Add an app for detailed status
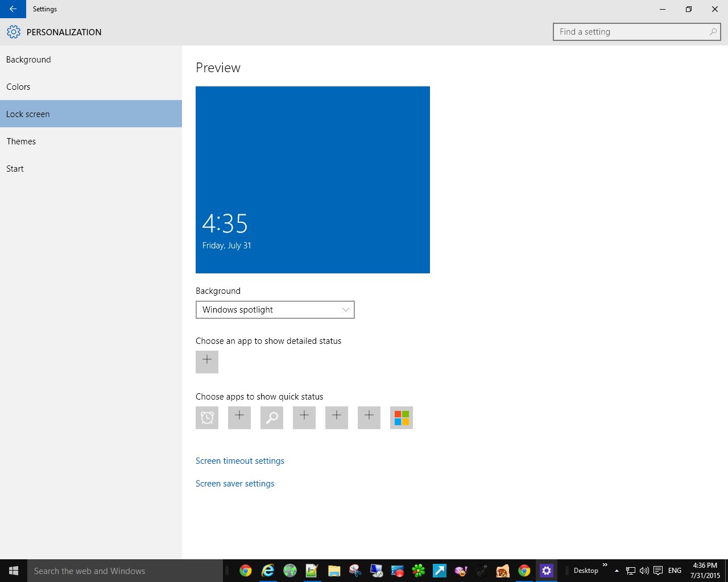 (207, 362)
